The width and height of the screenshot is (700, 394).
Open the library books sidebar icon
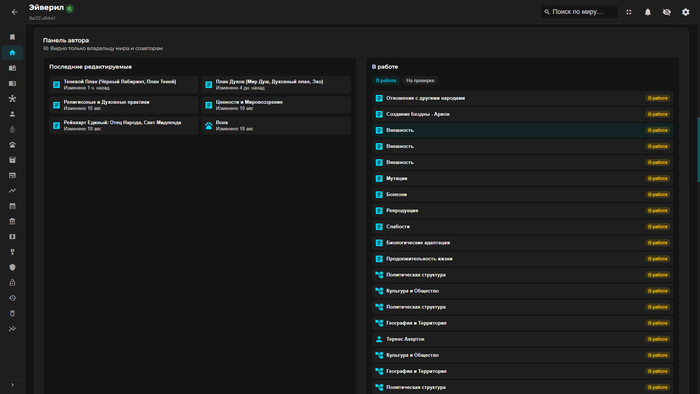[12, 68]
